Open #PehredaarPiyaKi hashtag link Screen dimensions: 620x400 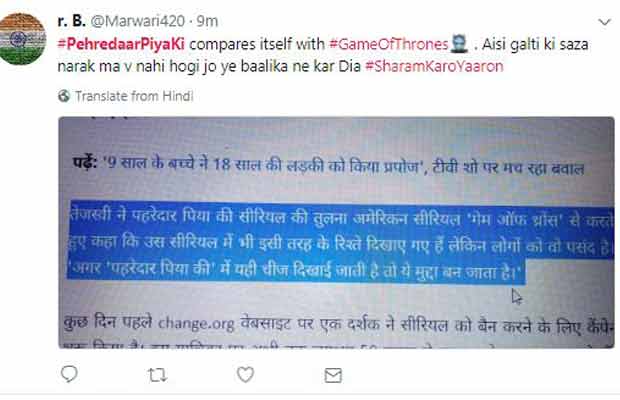pyautogui.click(x=121, y=44)
